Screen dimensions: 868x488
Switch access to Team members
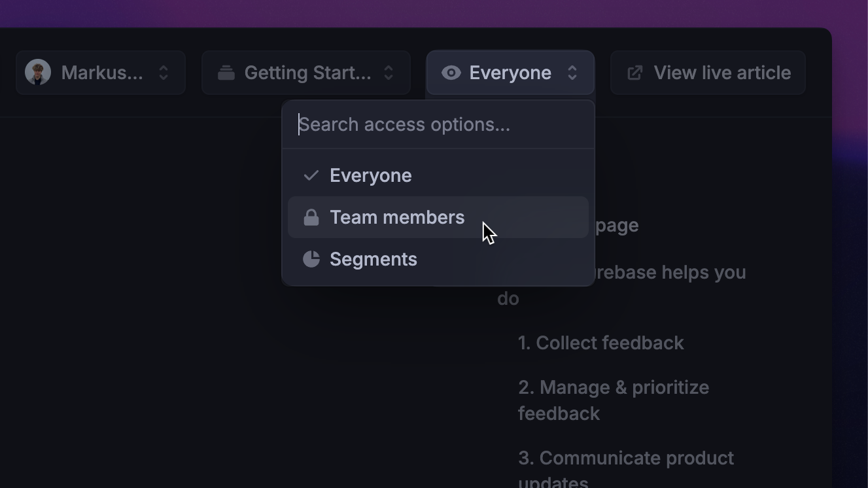pyautogui.click(x=398, y=217)
